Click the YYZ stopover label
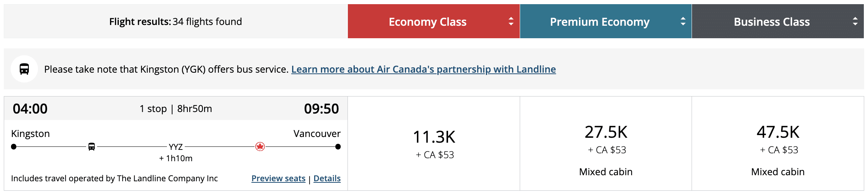The height and width of the screenshot is (193, 868). (176, 147)
